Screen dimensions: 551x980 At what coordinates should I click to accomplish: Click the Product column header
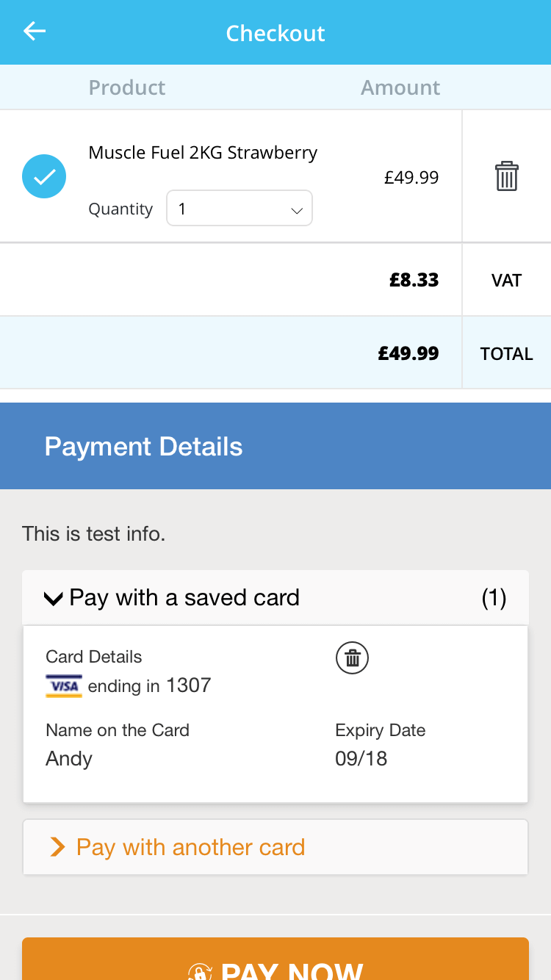127,87
